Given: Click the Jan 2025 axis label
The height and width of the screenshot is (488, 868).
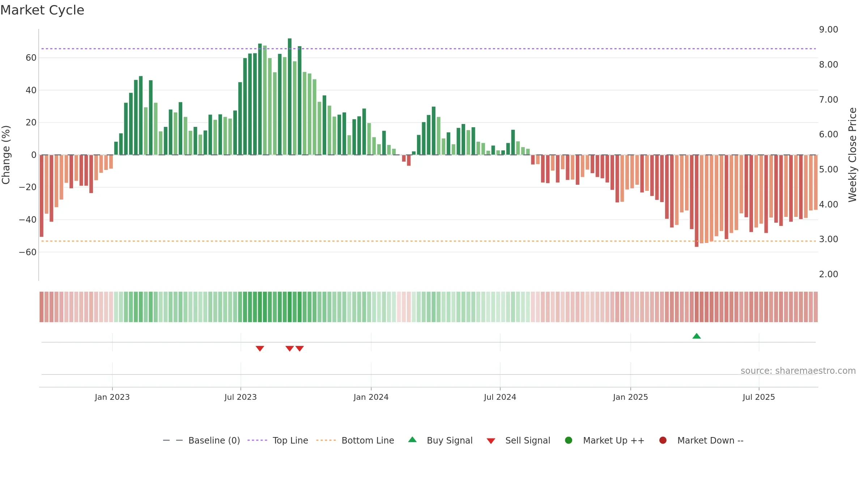Looking at the screenshot, I should 630,397.
